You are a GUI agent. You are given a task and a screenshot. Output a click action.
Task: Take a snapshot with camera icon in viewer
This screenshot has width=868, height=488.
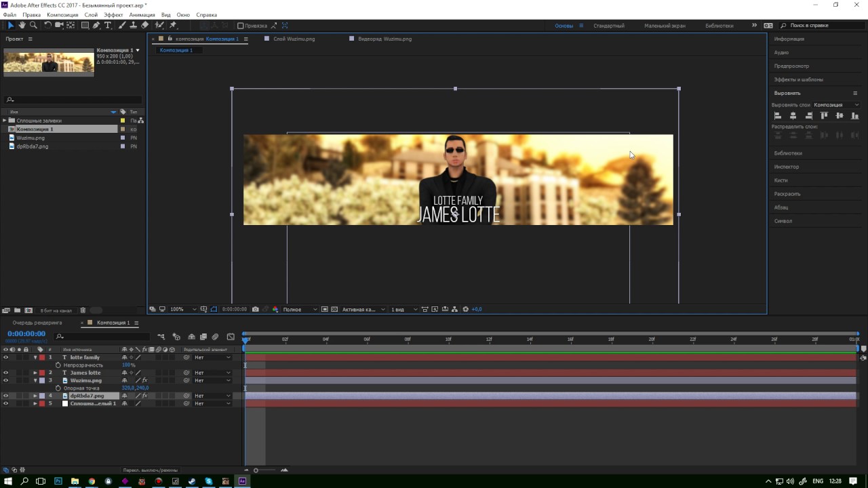click(255, 309)
